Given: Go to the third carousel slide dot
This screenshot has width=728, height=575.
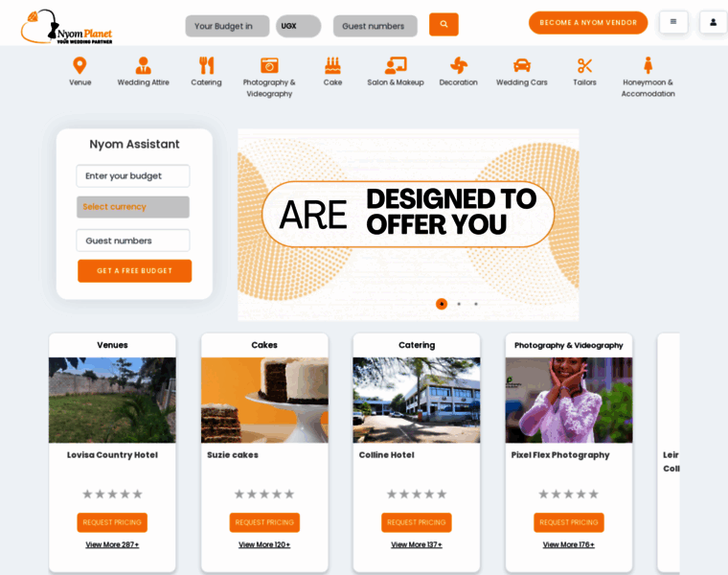Looking at the screenshot, I should pos(476,304).
